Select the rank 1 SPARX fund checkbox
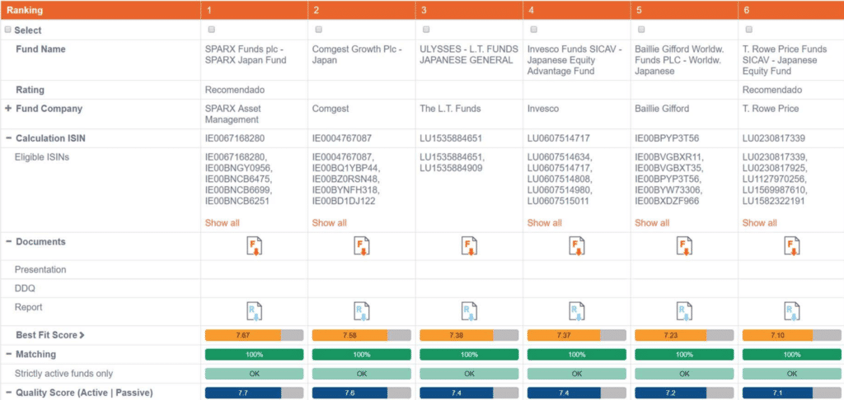 coord(211,29)
